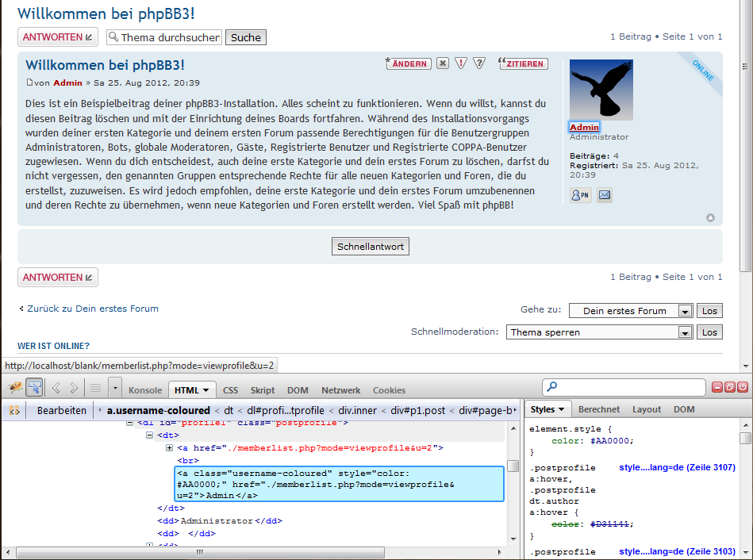Viewport: 753px width, 560px height.
Task: Click the delete post X icon
Action: [443, 63]
